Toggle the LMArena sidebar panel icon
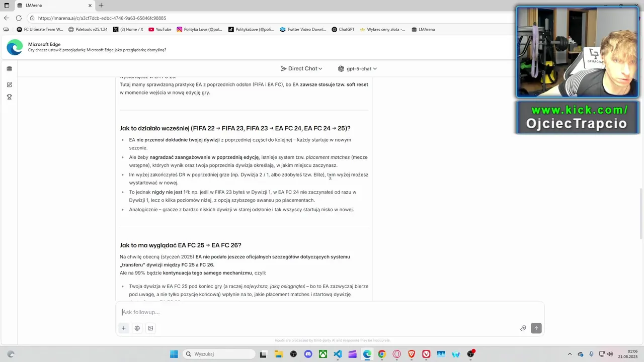 pos(9,69)
